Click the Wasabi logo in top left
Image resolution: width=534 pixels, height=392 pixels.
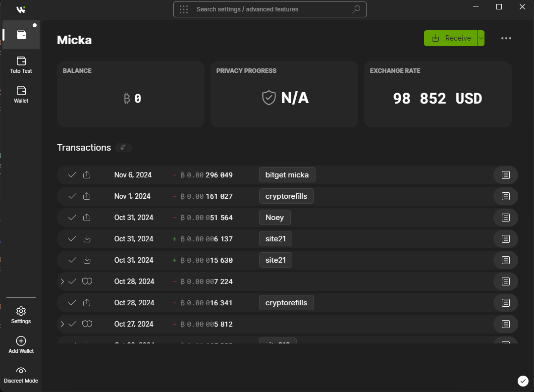21,9
